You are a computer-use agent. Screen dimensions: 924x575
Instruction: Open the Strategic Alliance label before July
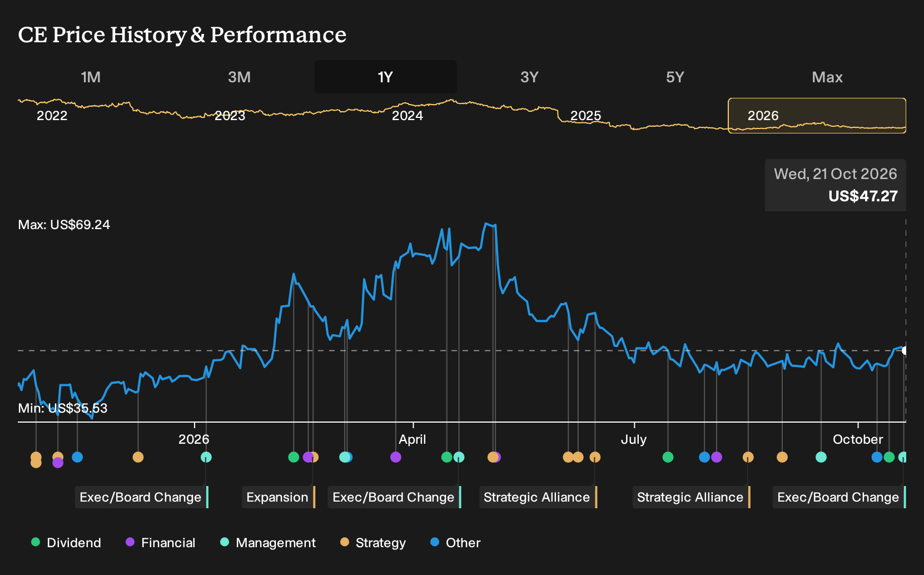click(538, 497)
